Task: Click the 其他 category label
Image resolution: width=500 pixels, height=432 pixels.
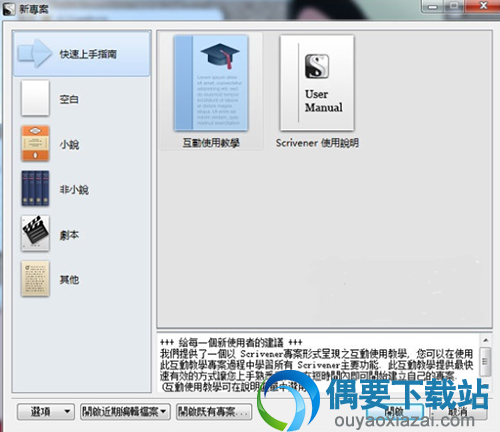Action: (x=69, y=279)
